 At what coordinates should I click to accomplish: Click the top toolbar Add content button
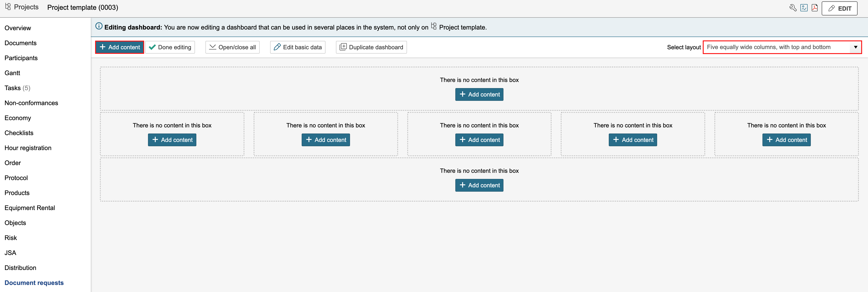pyautogui.click(x=120, y=47)
